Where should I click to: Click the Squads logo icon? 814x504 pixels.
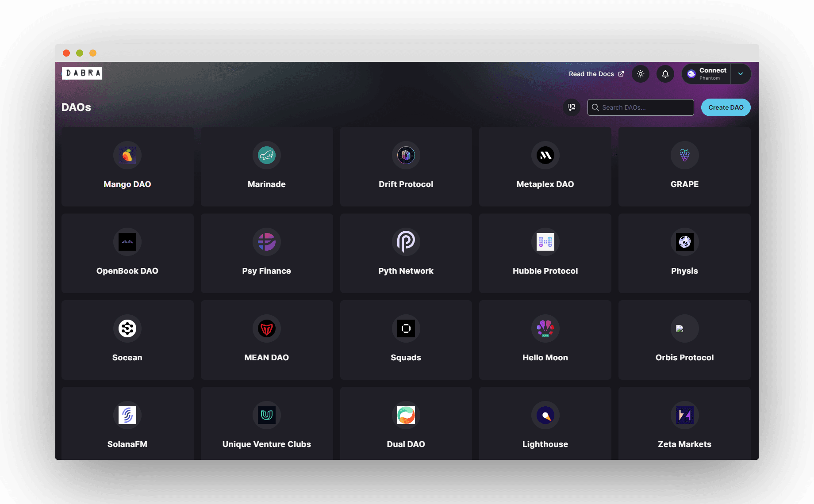[x=406, y=328]
